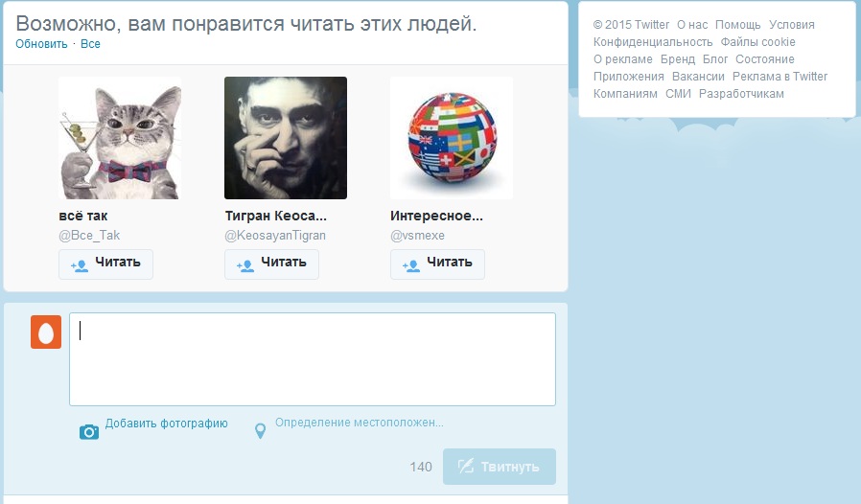Viewport: 861px width, 504px height.
Task: Open the Блог footer link
Action: [x=715, y=59]
